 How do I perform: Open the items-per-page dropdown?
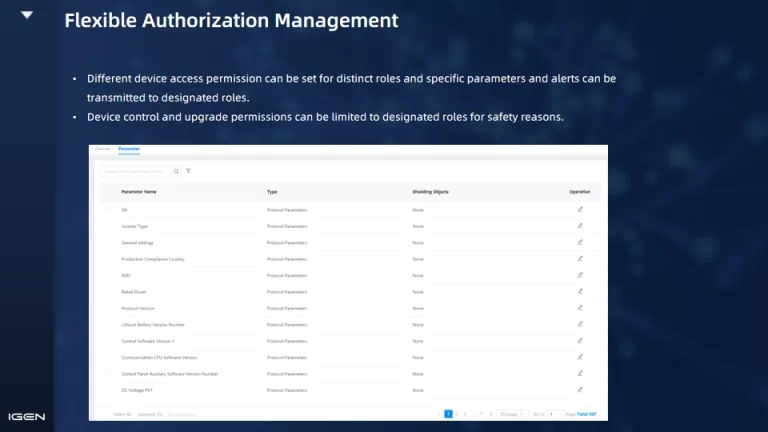509,413
